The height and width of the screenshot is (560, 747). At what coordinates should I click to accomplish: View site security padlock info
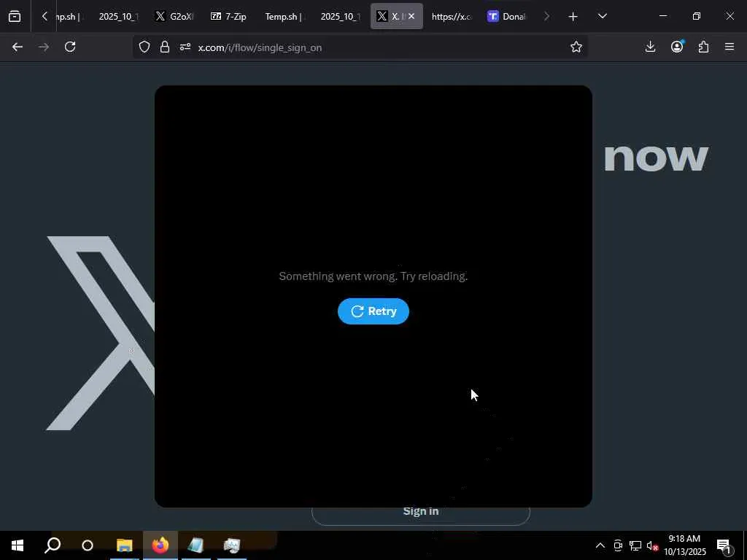point(165,47)
